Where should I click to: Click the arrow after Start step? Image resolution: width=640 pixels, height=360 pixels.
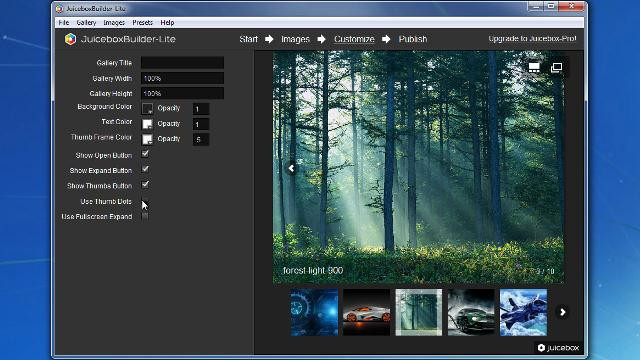pyautogui.click(x=269, y=39)
